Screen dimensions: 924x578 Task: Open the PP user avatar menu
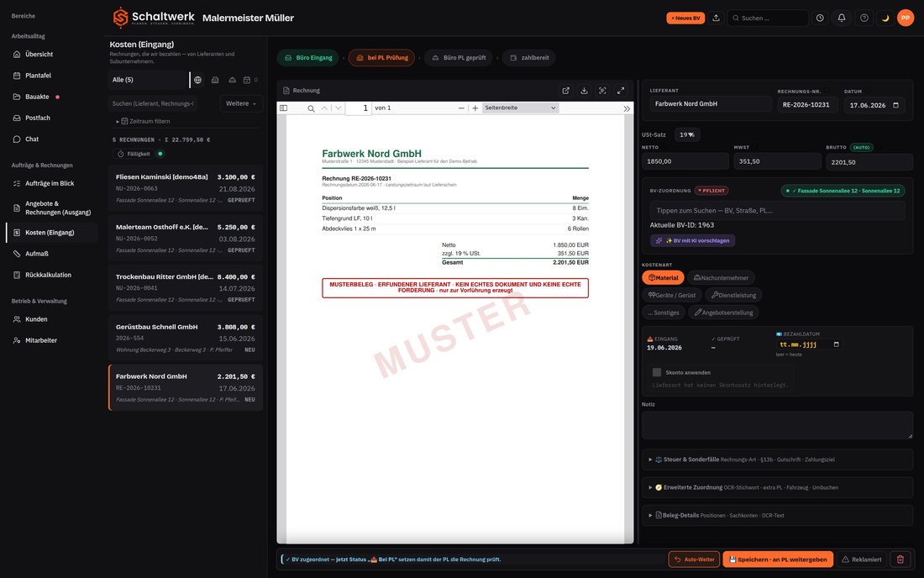tap(906, 18)
